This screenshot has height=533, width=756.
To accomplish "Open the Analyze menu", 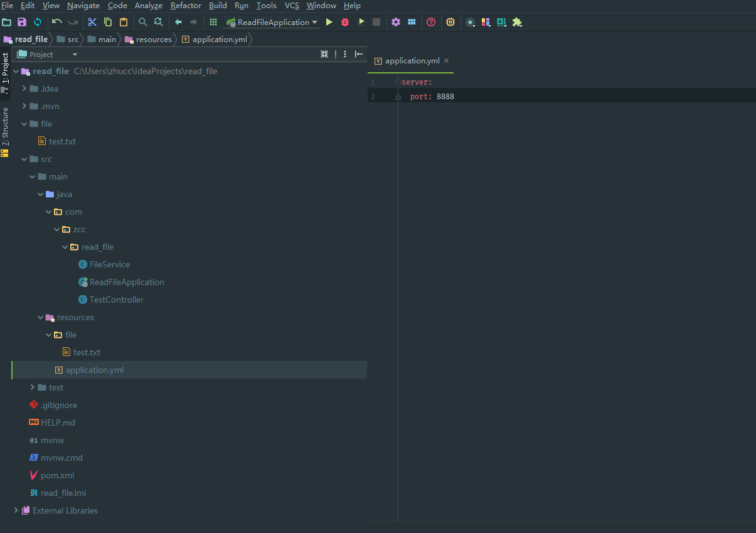I will click(149, 6).
